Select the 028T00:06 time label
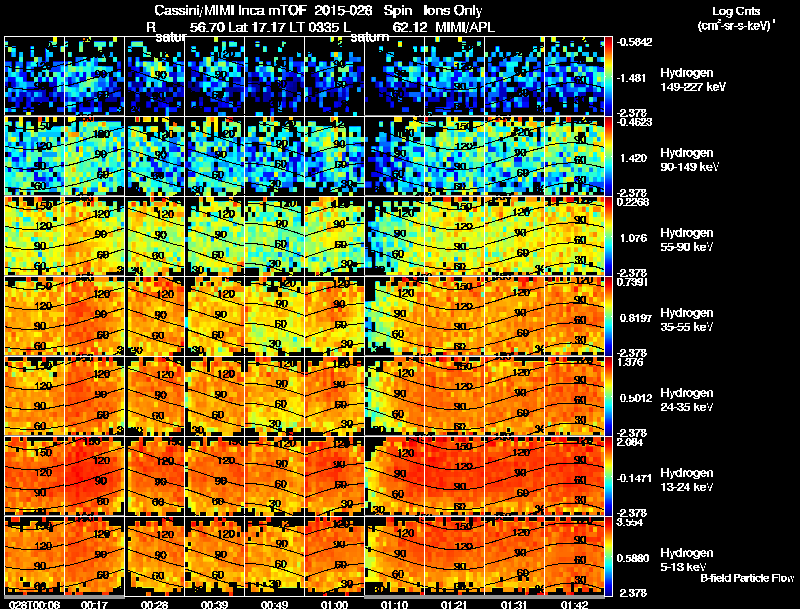Image resolution: width=800 pixels, height=609 pixels. click(x=35, y=604)
